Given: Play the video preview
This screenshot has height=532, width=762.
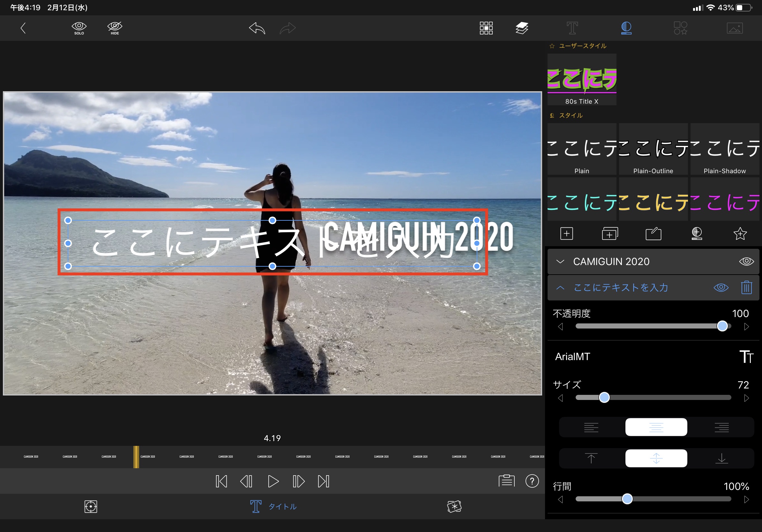Looking at the screenshot, I should click(x=273, y=481).
